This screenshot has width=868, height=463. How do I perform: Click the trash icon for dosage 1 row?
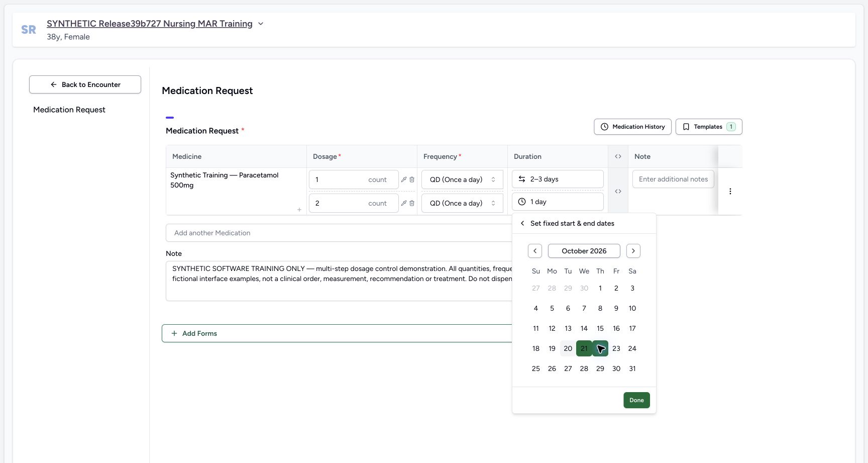(x=412, y=179)
